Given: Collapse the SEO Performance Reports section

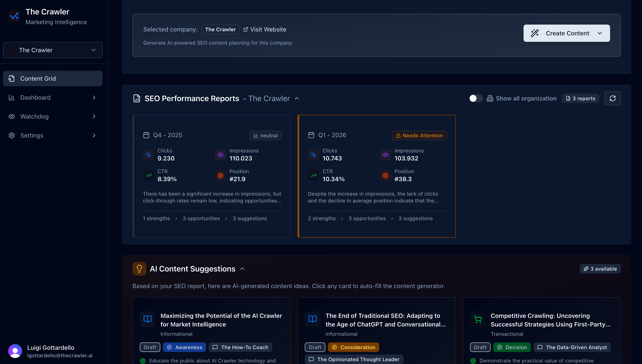Looking at the screenshot, I should pos(297,98).
